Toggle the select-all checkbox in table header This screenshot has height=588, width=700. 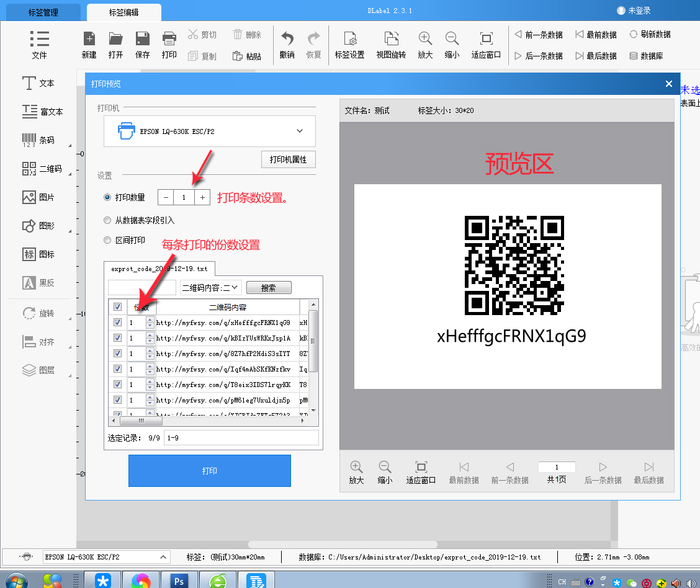pos(117,307)
